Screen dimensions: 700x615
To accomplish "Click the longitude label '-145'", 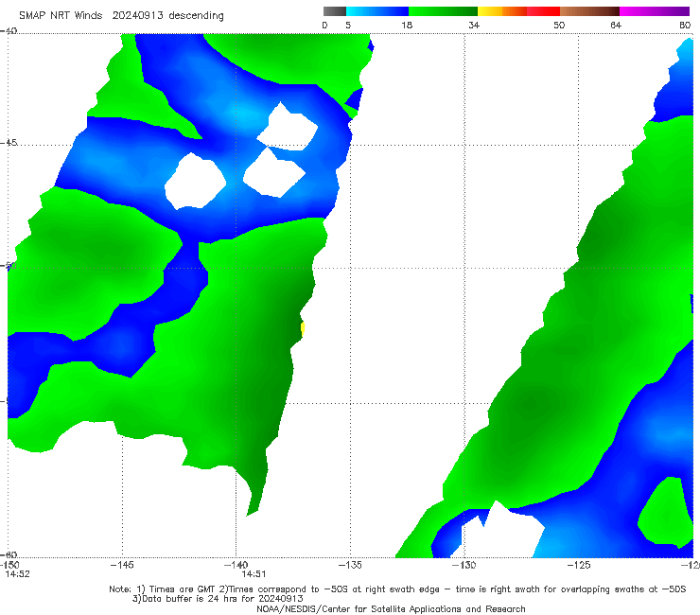I will (122, 565).
